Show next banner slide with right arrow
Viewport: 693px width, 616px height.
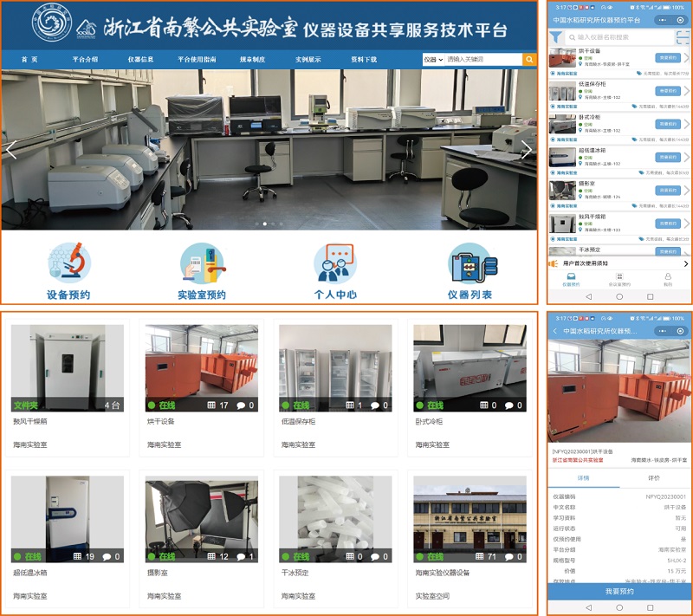(526, 150)
